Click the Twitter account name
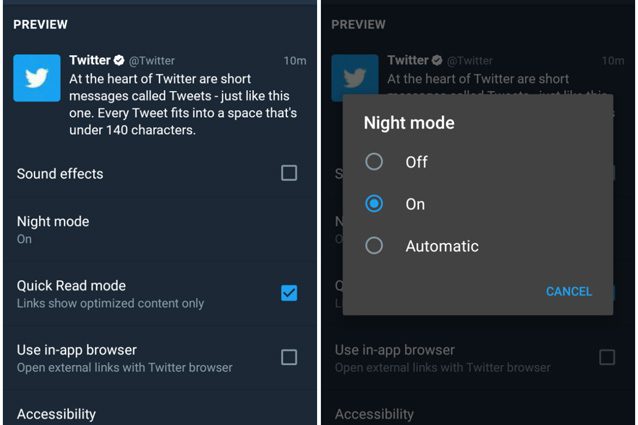The height and width of the screenshot is (425, 638). [90, 60]
